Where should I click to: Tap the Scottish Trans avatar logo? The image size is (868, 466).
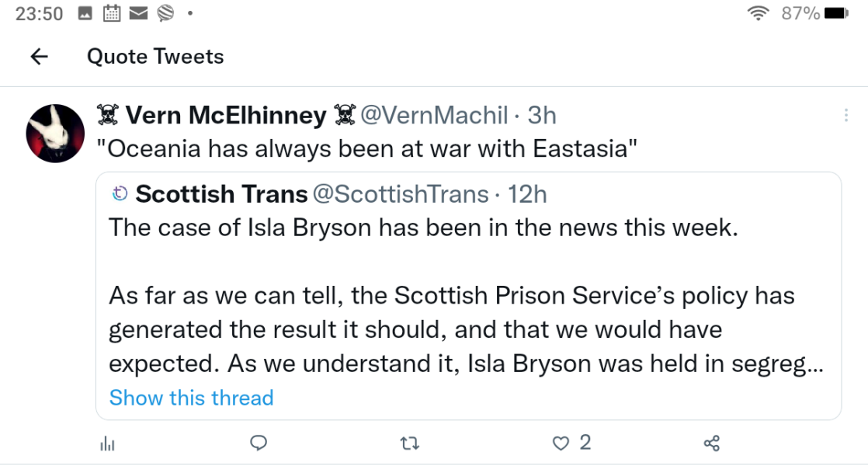(120, 194)
